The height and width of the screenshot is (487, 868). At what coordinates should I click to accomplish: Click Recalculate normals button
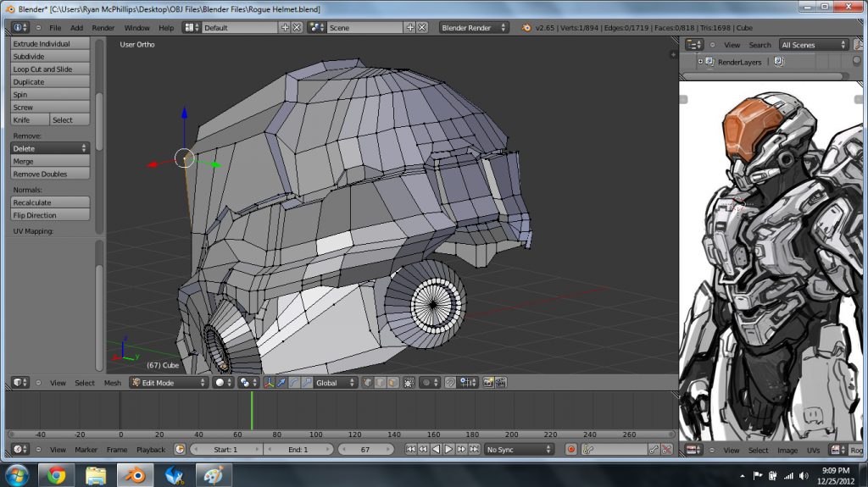pyautogui.click(x=50, y=202)
